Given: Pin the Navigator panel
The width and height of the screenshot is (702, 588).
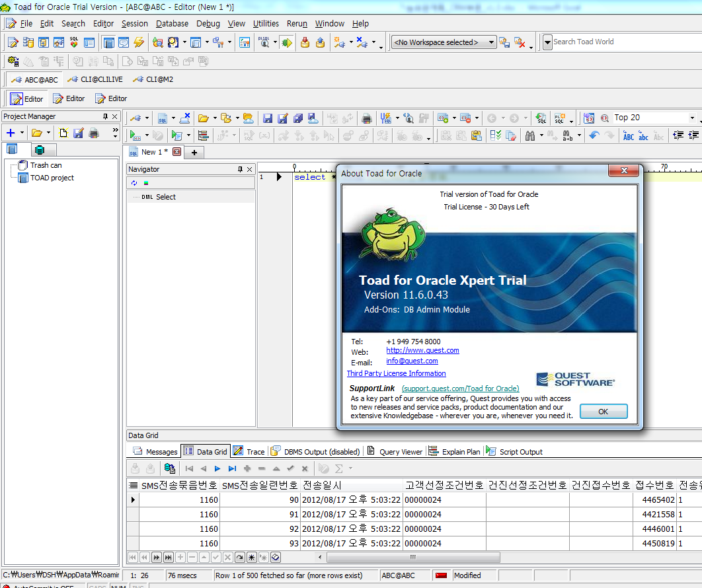Looking at the screenshot, I should click(239, 169).
